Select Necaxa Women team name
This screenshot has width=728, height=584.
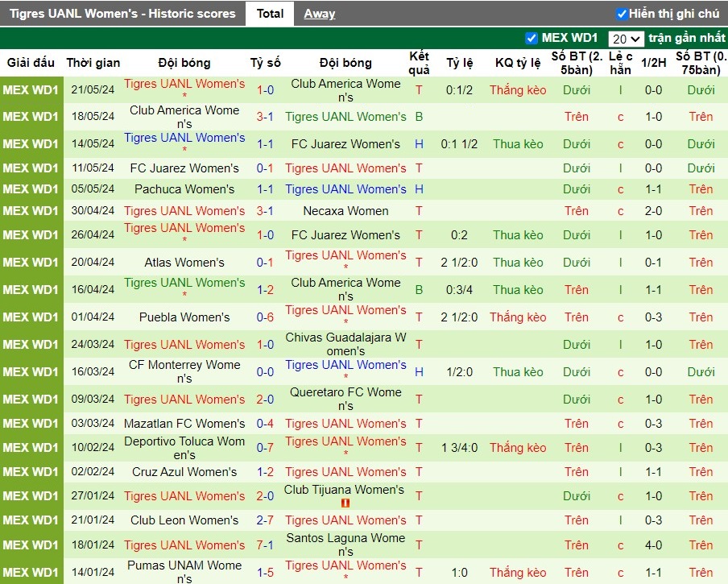346,211
